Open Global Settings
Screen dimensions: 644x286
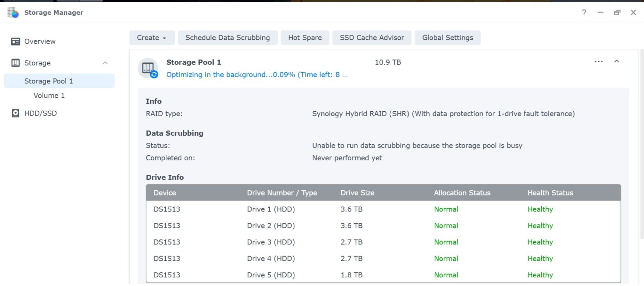point(447,38)
